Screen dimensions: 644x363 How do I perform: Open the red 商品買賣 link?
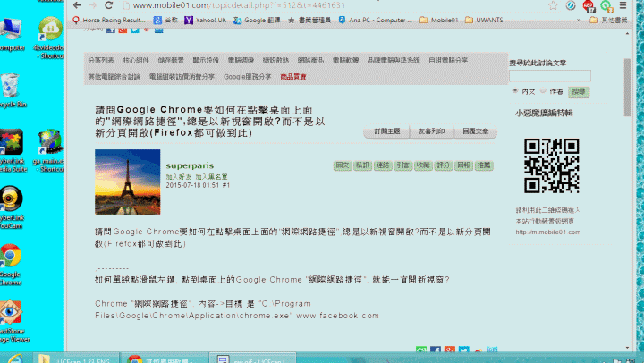[292, 77]
